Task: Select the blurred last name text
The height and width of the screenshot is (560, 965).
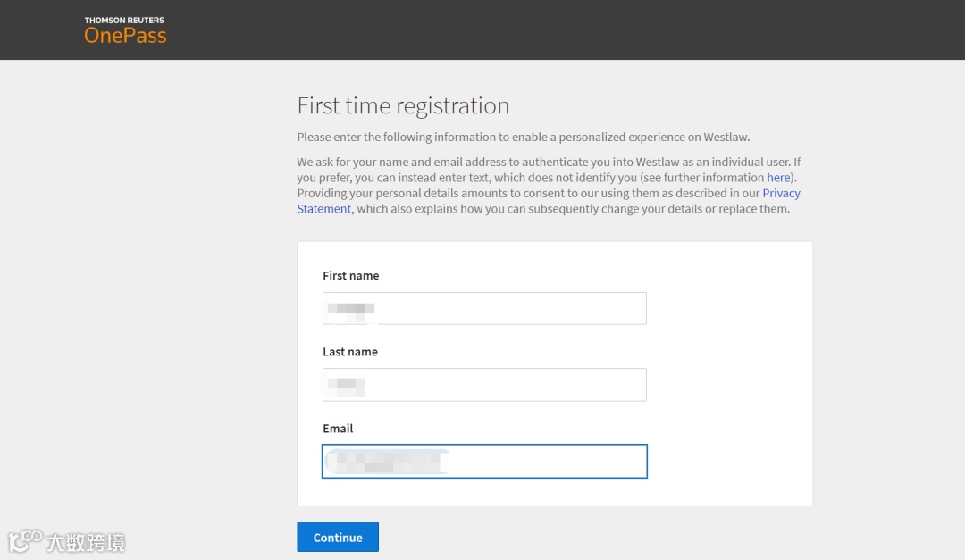Action: [x=346, y=387]
